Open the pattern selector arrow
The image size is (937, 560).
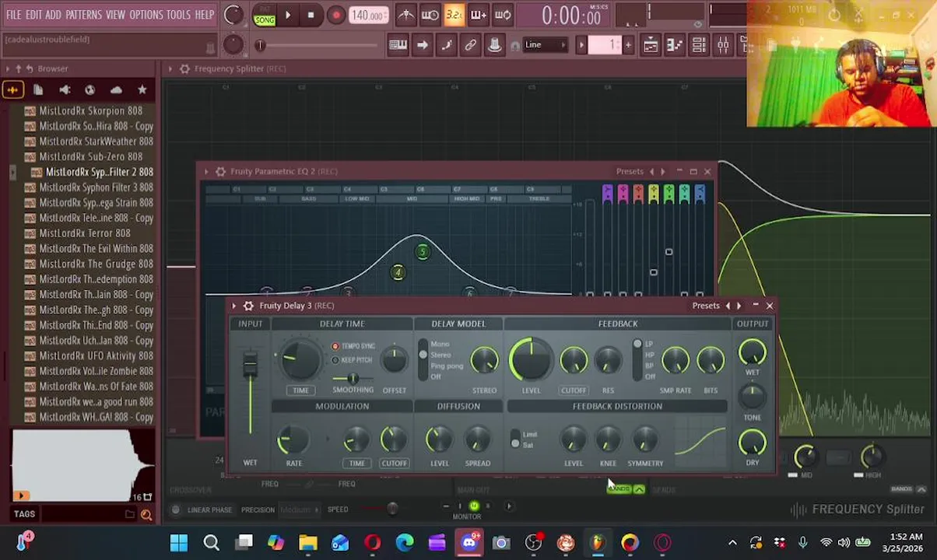[581, 45]
